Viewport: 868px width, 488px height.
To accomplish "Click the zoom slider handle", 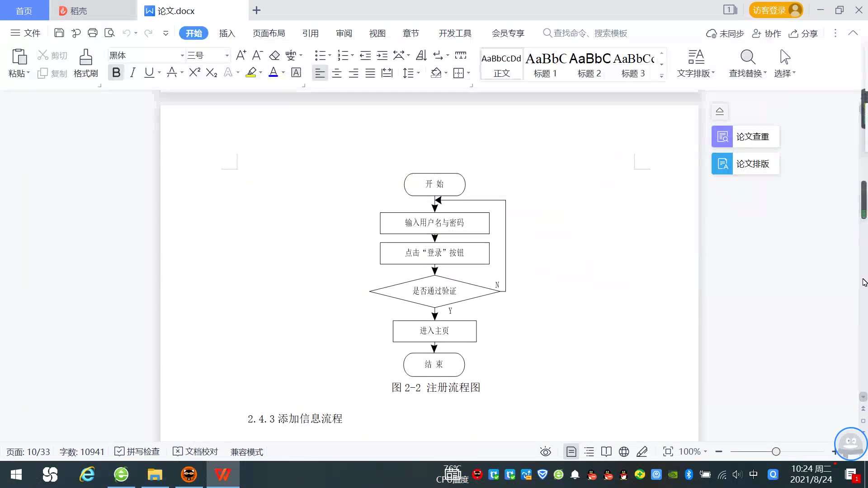I will [x=776, y=451].
